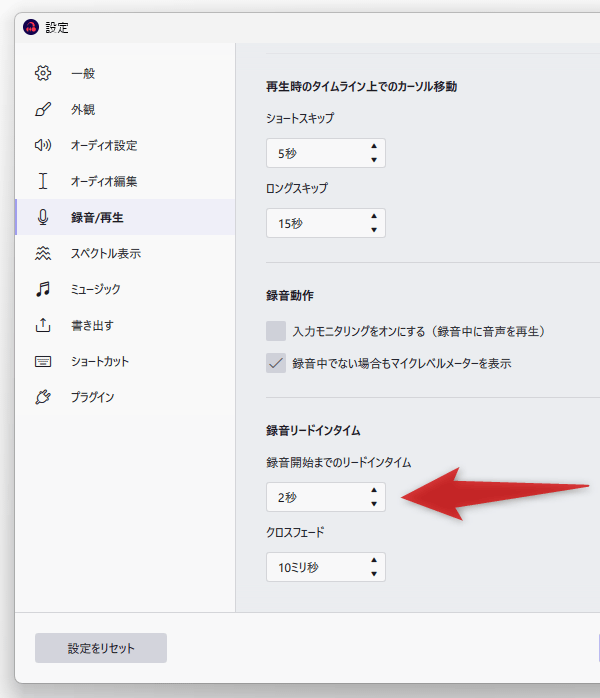Decrease ショートスキップ value with down arrow
The width and height of the screenshot is (600, 698).
pyautogui.click(x=374, y=160)
